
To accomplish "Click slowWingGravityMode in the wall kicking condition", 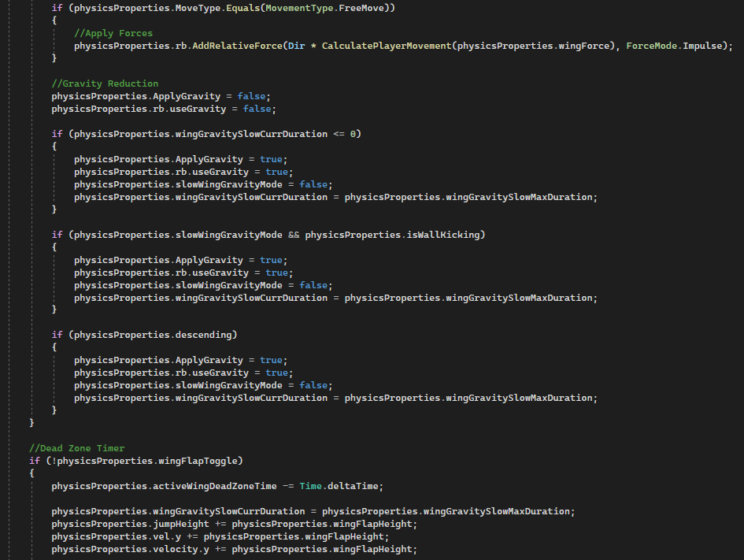I will click(x=228, y=235).
